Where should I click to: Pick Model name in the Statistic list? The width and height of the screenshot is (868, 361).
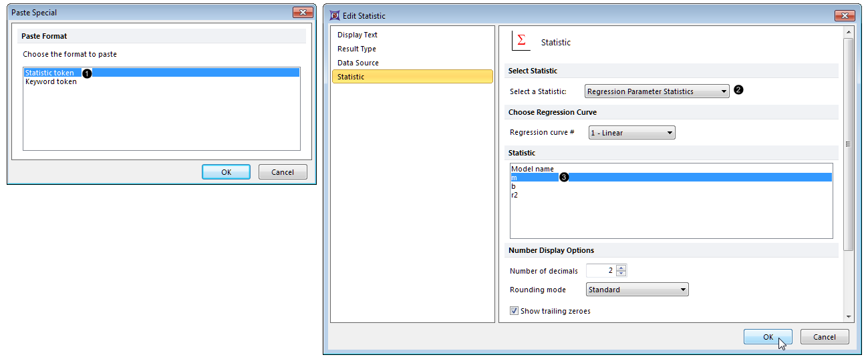pos(533,169)
